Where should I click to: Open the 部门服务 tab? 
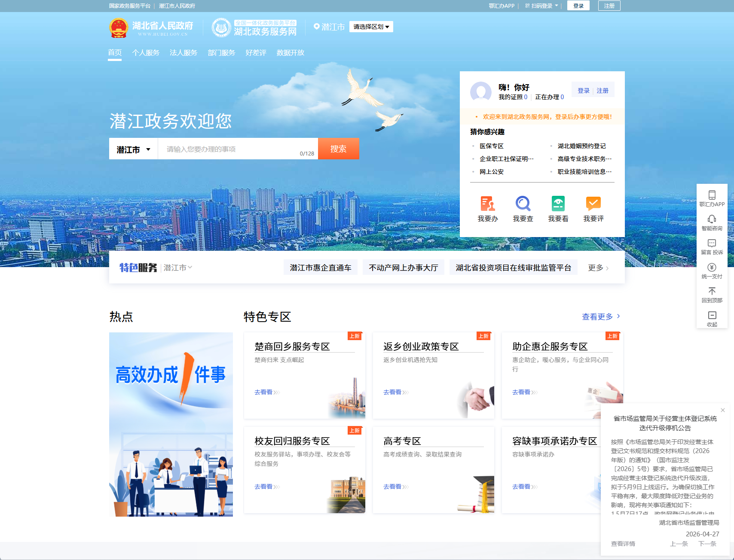pyautogui.click(x=221, y=52)
